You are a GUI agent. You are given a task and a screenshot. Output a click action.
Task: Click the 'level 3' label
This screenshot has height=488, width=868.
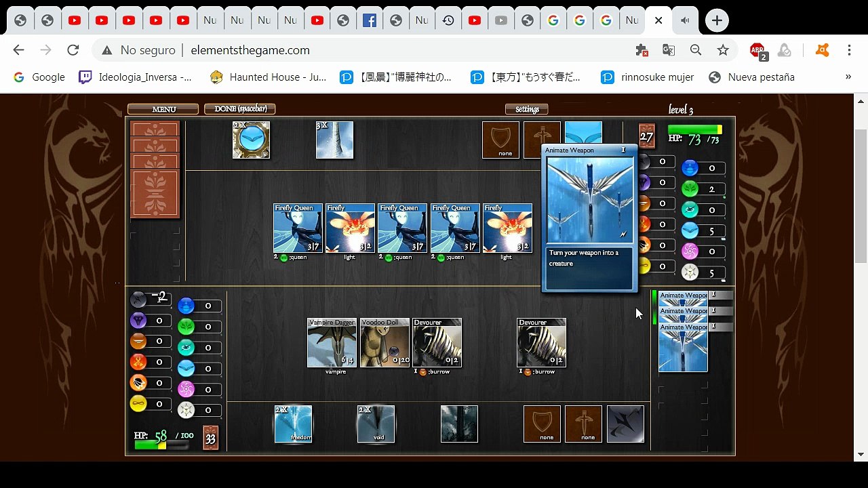[681, 110]
